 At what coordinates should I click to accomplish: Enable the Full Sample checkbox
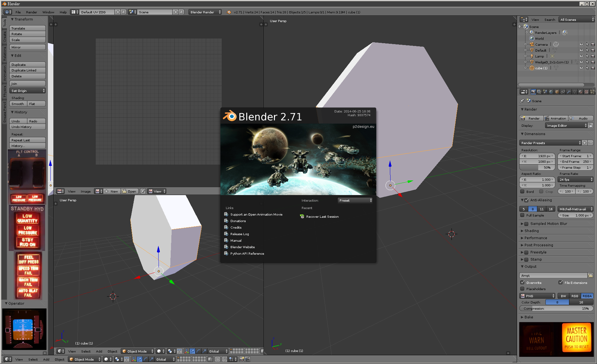coord(522,215)
